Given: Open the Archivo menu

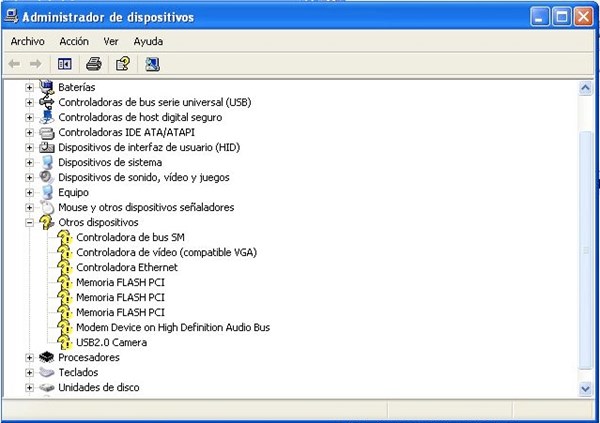Looking at the screenshot, I should [x=28, y=41].
